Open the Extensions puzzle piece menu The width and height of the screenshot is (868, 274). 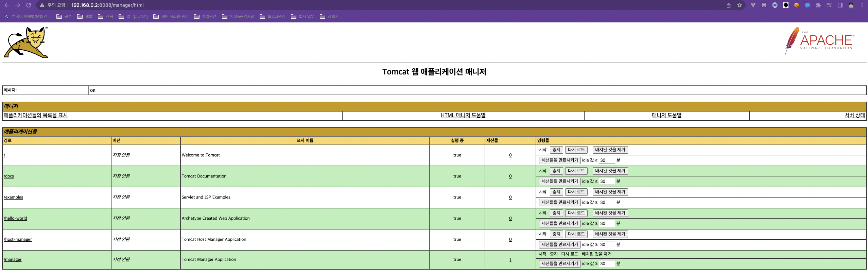pyautogui.click(x=818, y=5)
